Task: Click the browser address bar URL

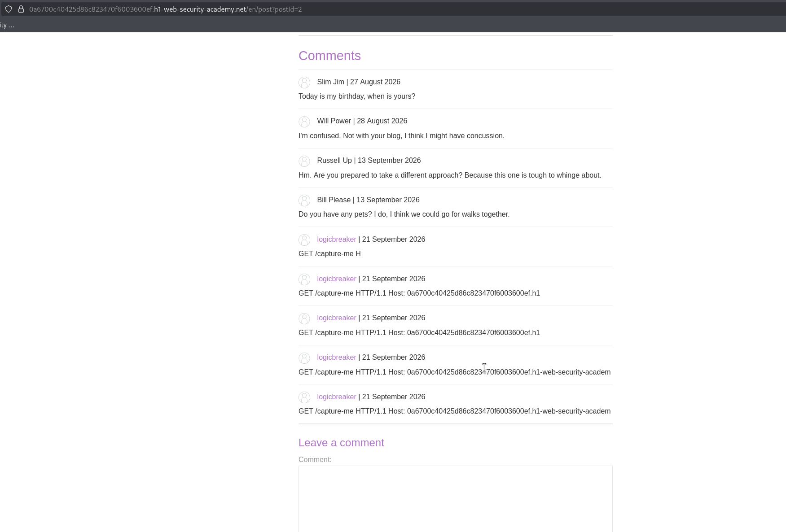Action: pos(166,9)
